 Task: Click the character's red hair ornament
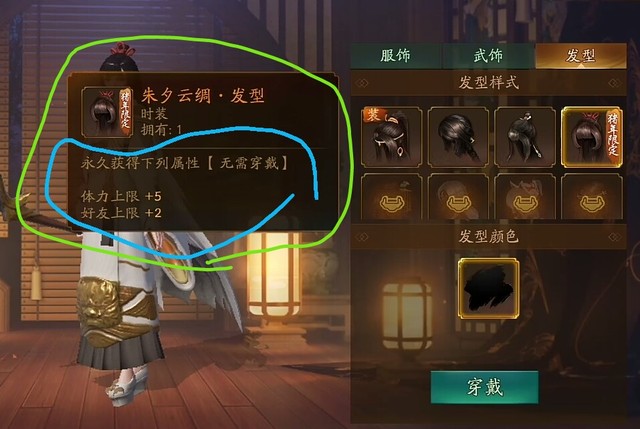[122, 50]
